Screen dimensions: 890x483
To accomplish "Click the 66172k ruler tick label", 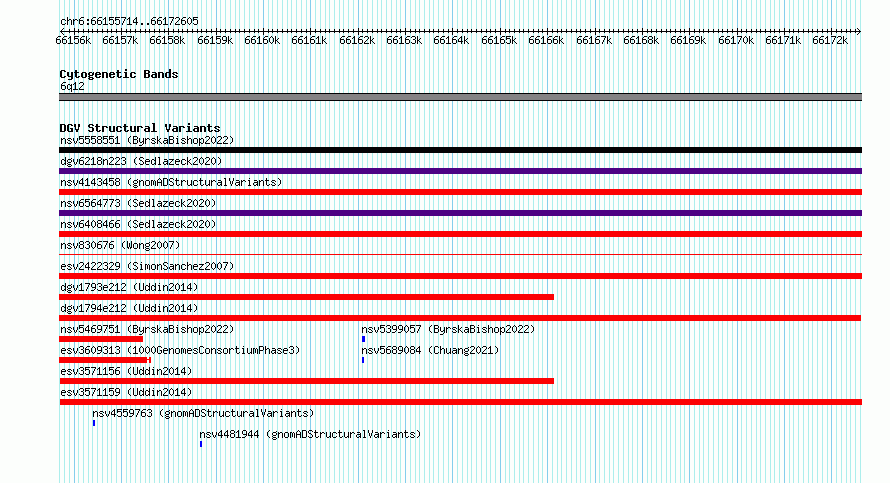I will click(x=830, y=40).
